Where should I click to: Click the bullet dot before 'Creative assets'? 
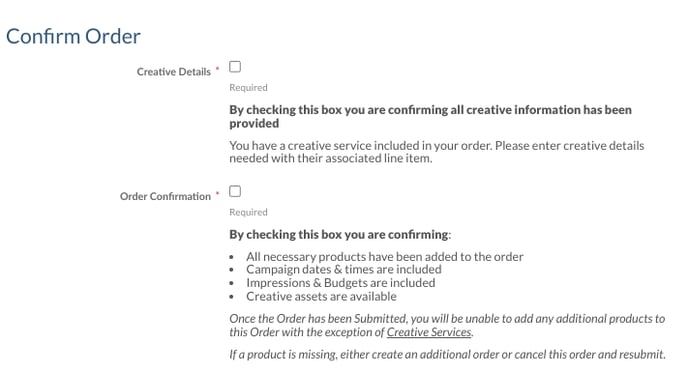(x=232, y=297)
